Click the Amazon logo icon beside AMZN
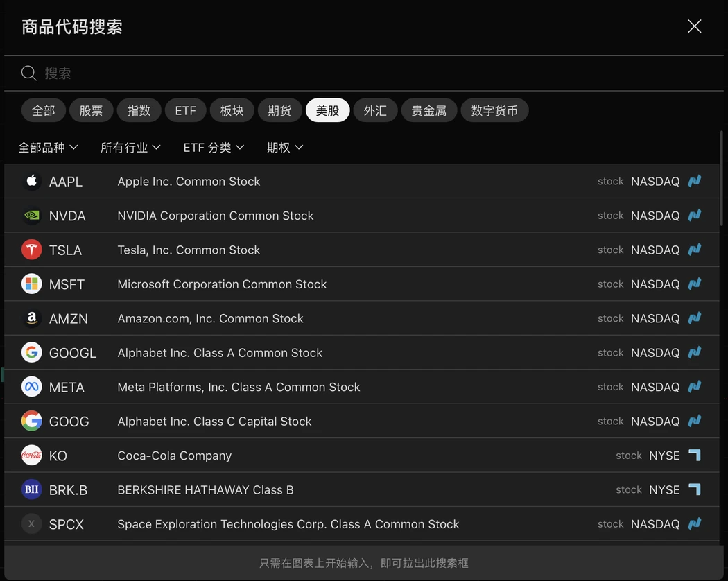 (x=32, y=318)
